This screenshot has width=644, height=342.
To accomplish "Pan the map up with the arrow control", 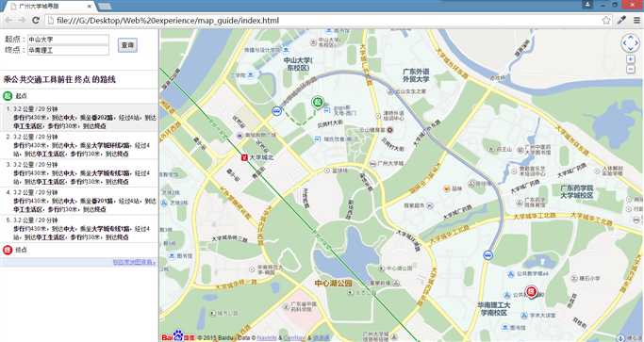I will pyautogui.click(x=631, y=37).
